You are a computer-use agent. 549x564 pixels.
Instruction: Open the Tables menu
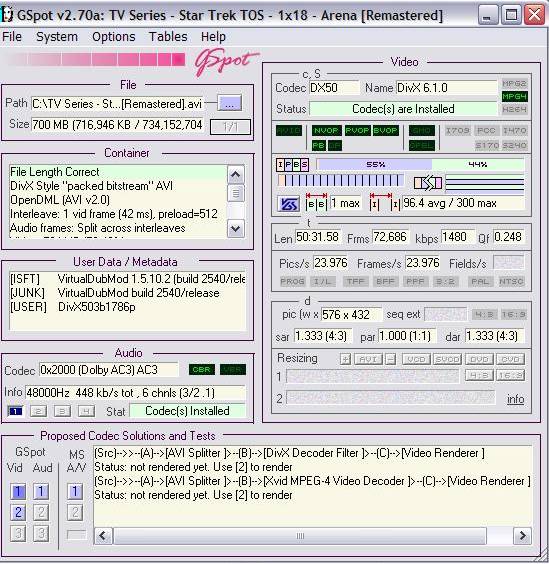pos(168,37)
